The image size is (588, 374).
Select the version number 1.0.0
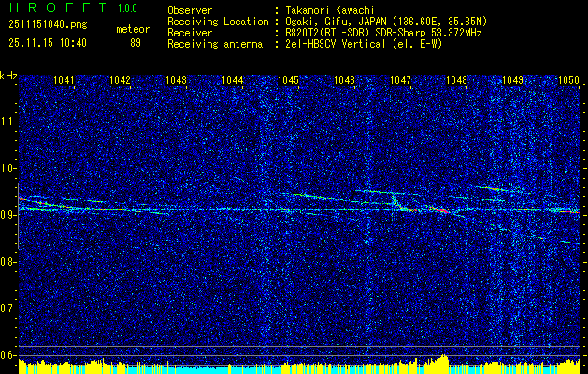(x=127, y=8)
